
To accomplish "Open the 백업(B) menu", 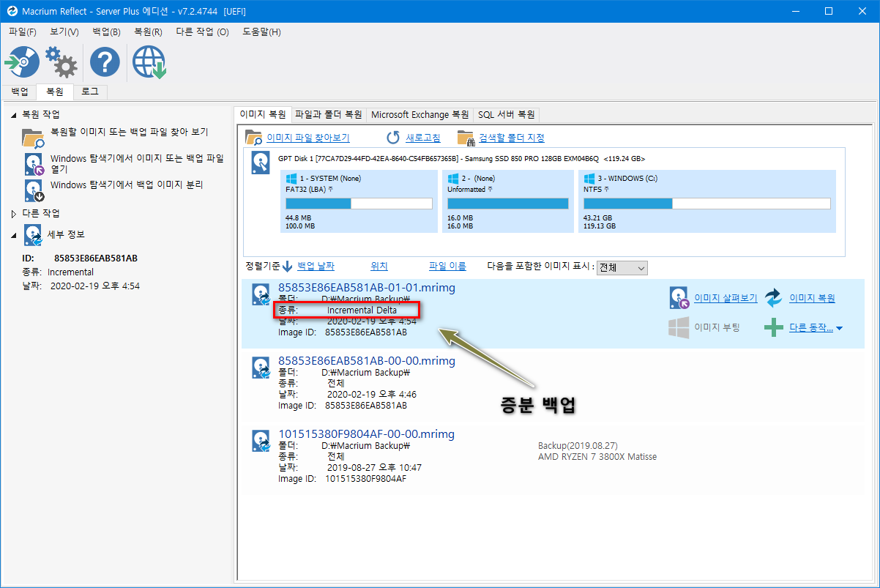I will (x=107, y=32).
